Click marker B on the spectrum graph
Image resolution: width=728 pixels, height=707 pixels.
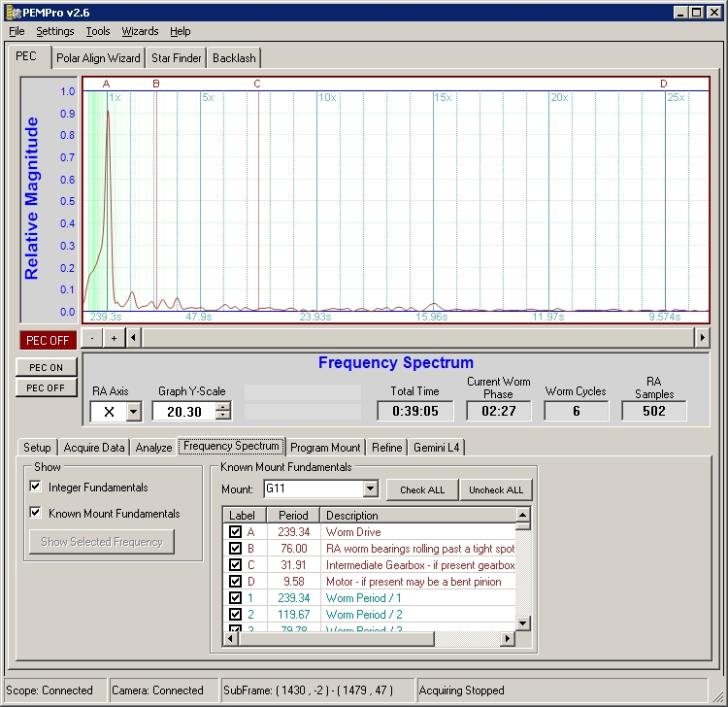click(156, 84)
